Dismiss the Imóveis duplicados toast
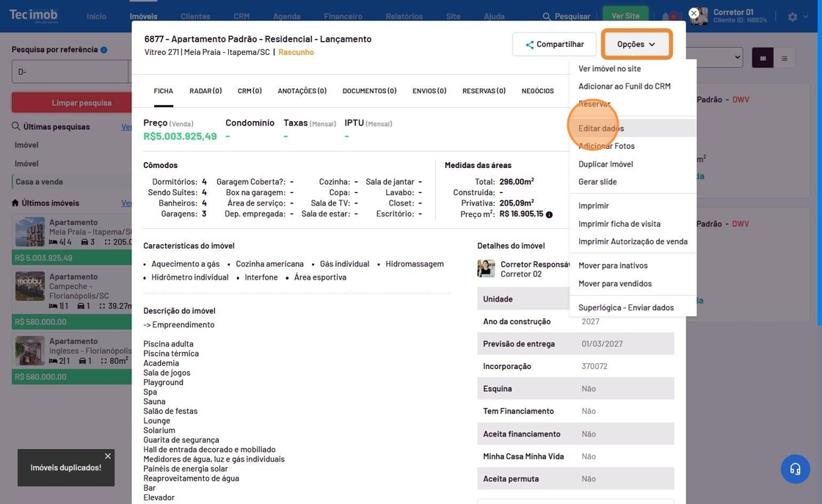Image resolution: width=822 pixels, height=504 pixels. [x=108, y=456]
